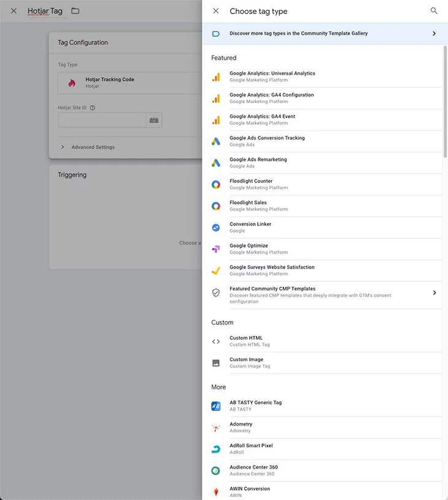Click the folder icon beside Hotjar Tag
Viewport: 448px width, 500px height.
(75, 11)
